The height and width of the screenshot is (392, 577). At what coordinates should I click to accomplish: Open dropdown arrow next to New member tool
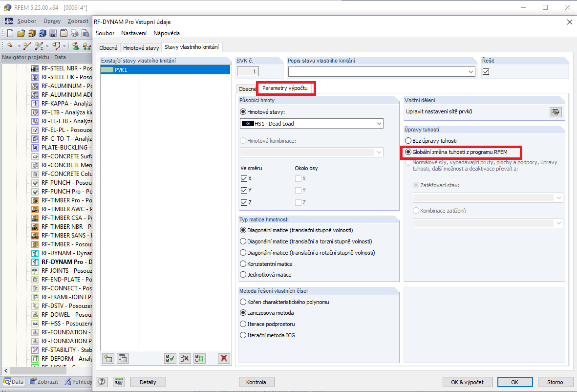coord(47,46)
